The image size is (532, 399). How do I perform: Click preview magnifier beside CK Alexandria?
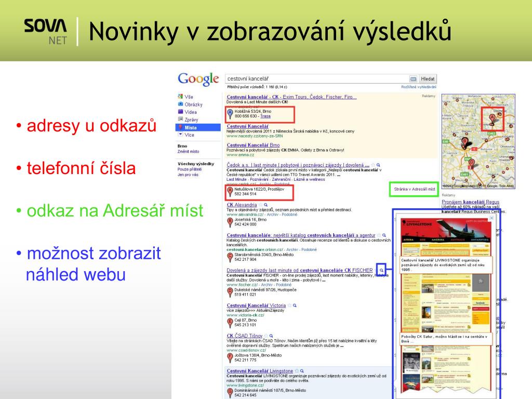click(x=265, y=205)
